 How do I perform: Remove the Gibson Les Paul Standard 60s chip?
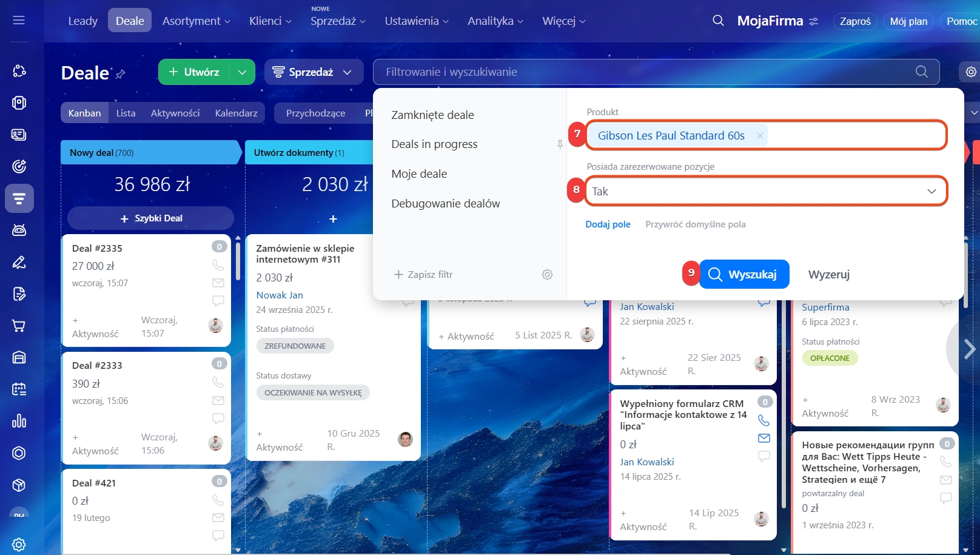tap(760, 136)
